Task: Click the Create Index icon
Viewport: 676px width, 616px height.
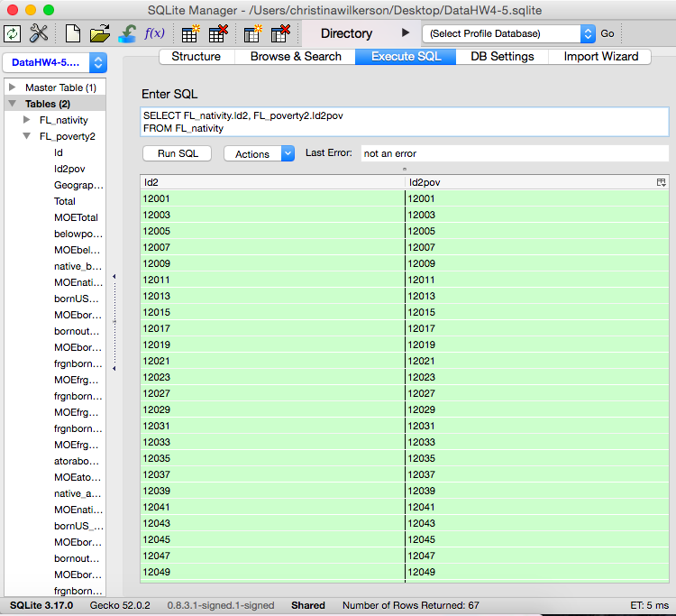Action: point(252,33)
